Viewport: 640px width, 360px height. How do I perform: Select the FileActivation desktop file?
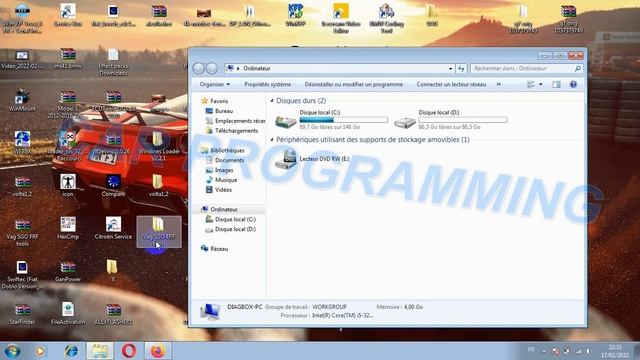click(68, 313)
